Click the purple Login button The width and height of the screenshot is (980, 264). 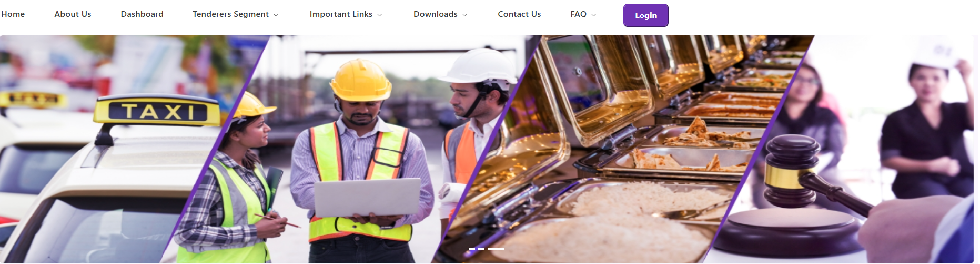(646, 15)
